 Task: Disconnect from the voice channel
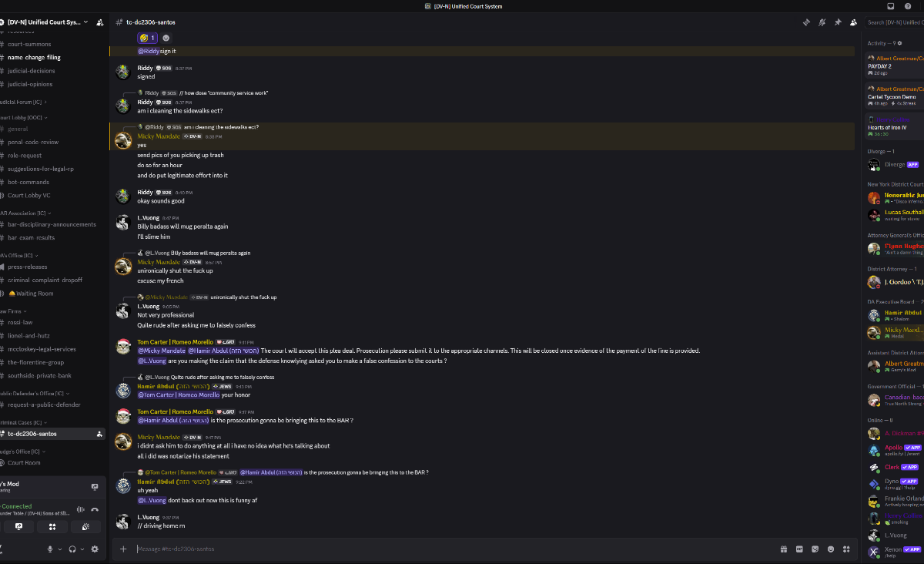point(95,509)
